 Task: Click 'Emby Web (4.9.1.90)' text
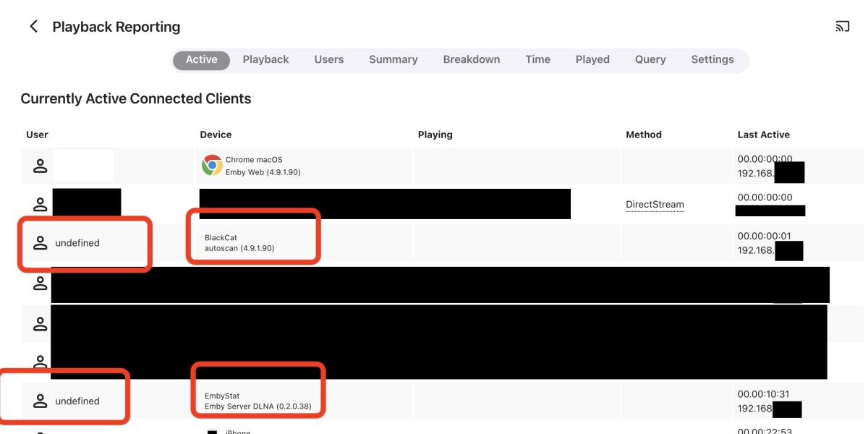pos(263,172)
